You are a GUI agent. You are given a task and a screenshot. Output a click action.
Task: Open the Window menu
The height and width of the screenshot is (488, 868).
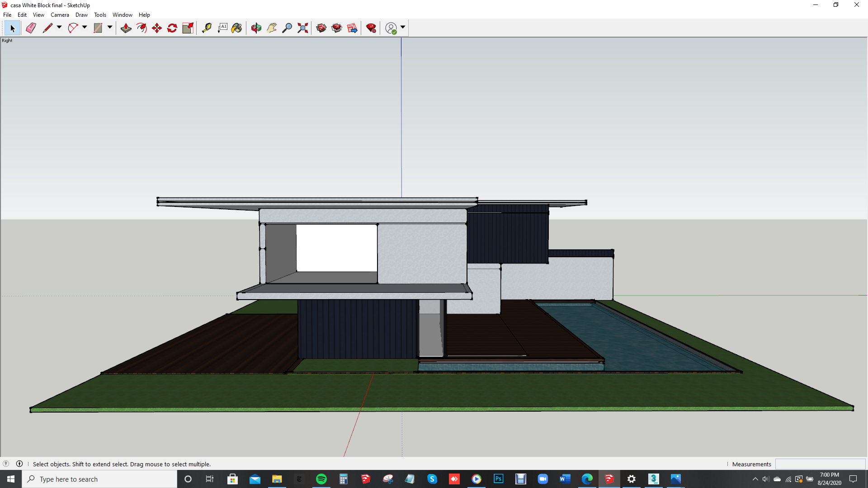pos(122,15)
